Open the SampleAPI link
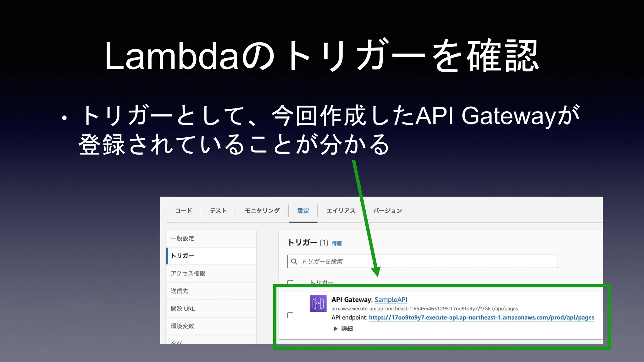The width and height of the screenshot is (644, 362). click(x=391, y=300)
